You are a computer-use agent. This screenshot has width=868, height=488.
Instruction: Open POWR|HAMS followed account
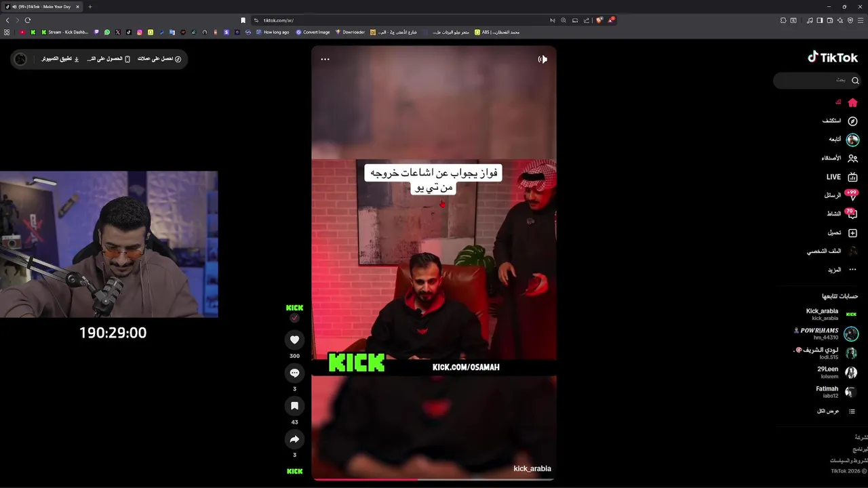click(x=826, y=333)
